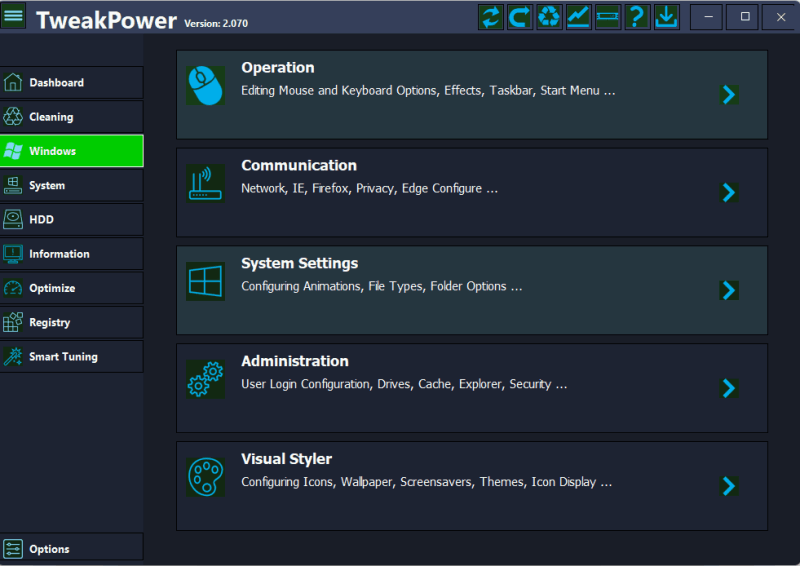Click the redo arrow toolbar icon
The width and height of the screenshot is (800, 566).
(519, 17)
